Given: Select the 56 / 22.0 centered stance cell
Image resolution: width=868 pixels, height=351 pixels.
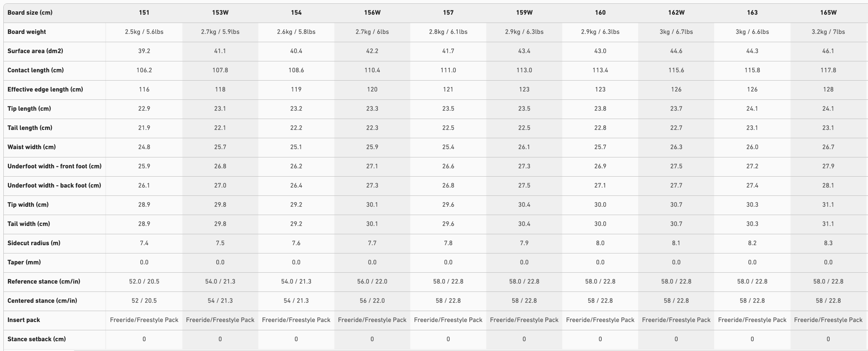Looking at the screenshot, I should (x=372, y=301).
